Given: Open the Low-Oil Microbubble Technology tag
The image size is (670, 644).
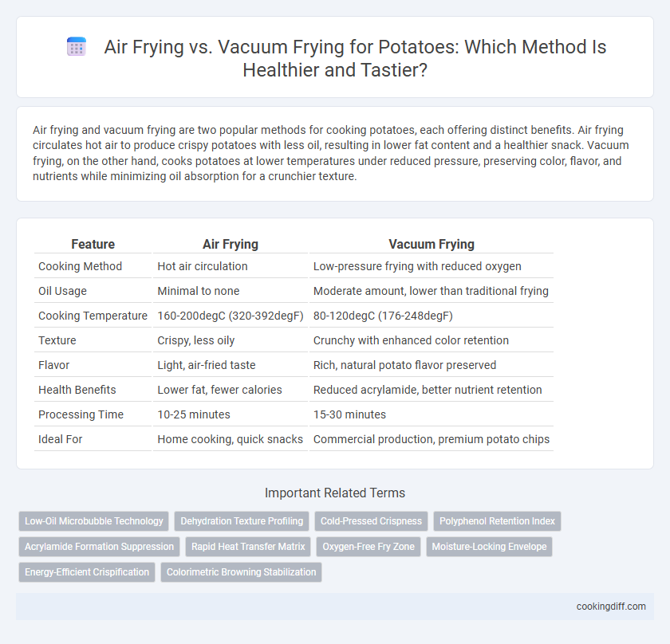Looking at the screenshot, I should pyautogui.click(x=94, y=521).
